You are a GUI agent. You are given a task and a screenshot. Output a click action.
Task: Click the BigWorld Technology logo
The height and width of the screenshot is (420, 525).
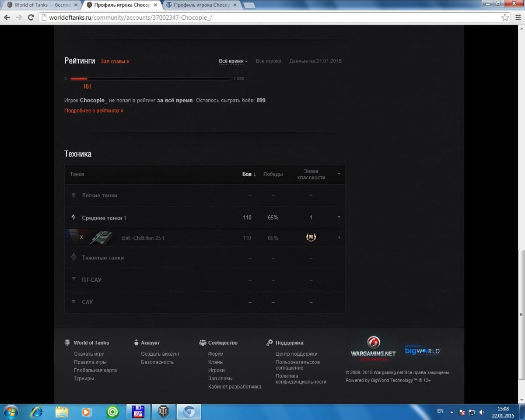tap(422, 350)
